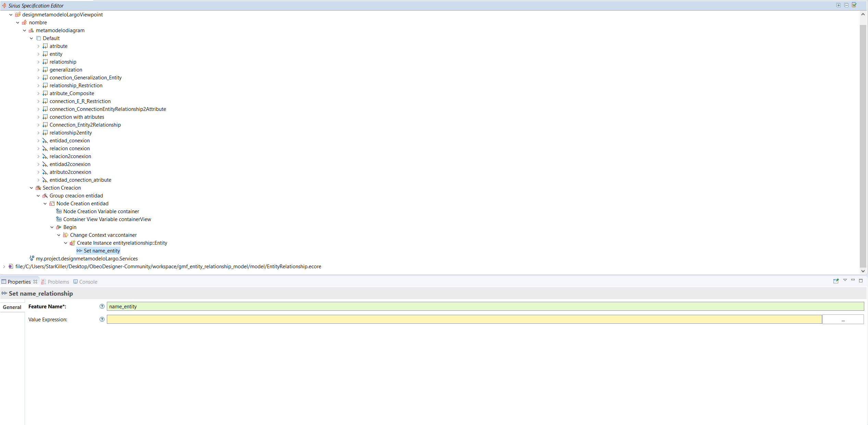Click the Section Creacion toolbox icon

[38, 188]
